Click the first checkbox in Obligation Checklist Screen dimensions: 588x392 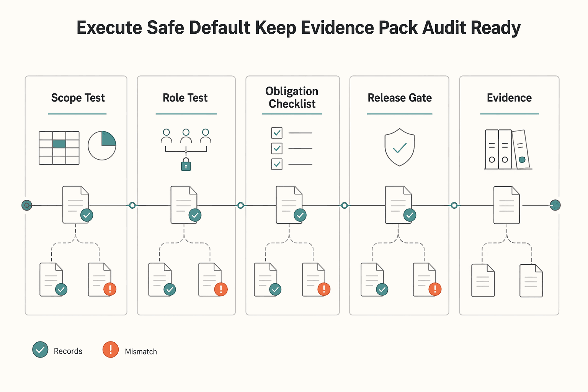click(x=277, y=133)
